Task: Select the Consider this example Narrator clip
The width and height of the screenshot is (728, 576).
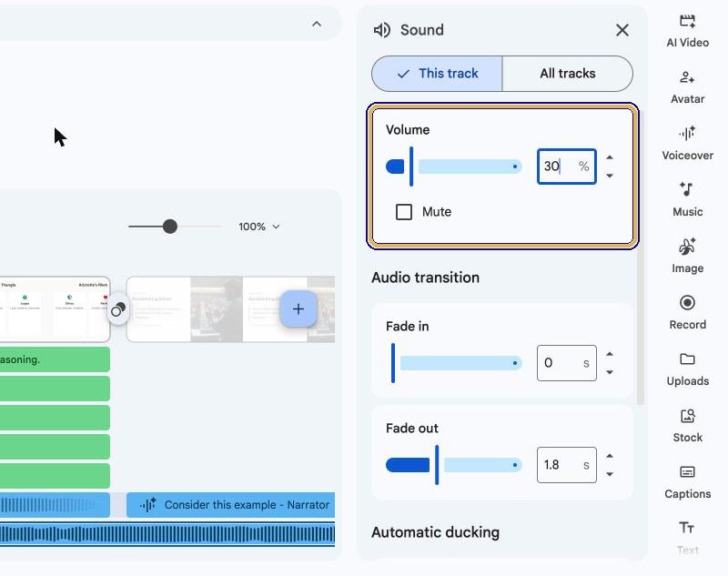Action: click(231, 504)
